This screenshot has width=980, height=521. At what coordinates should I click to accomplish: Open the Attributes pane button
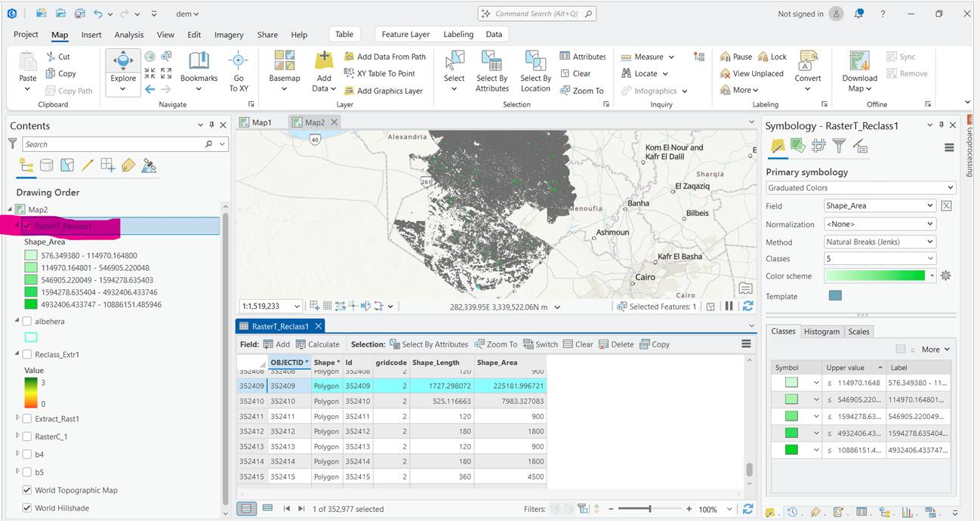point(583,57)
